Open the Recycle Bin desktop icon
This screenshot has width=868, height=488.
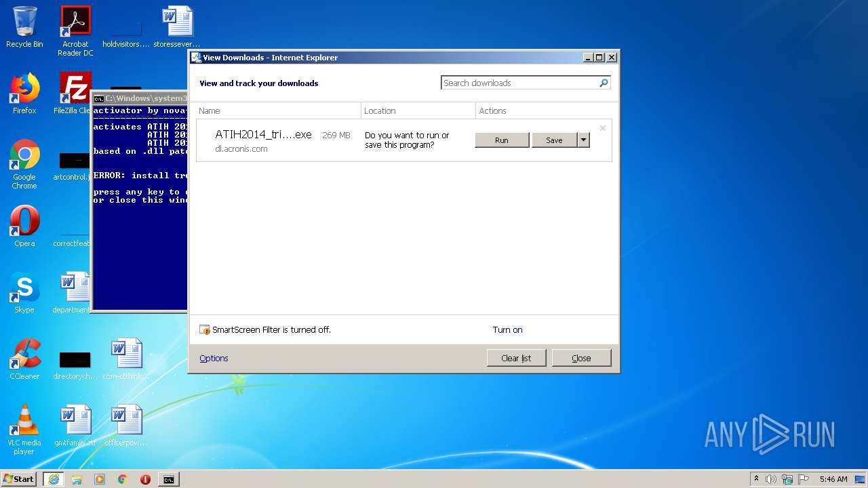point(24,27)
